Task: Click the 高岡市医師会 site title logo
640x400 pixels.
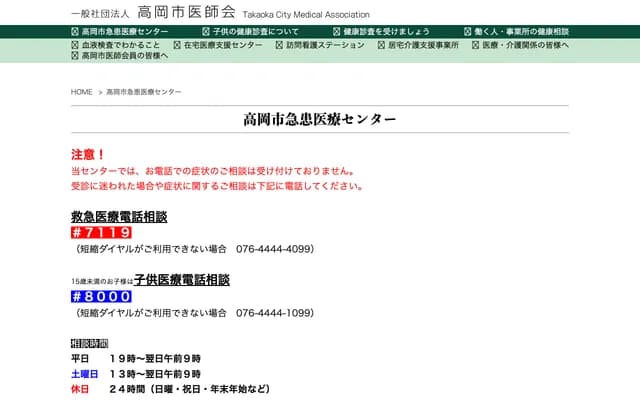Action: (x=186, y=13)
